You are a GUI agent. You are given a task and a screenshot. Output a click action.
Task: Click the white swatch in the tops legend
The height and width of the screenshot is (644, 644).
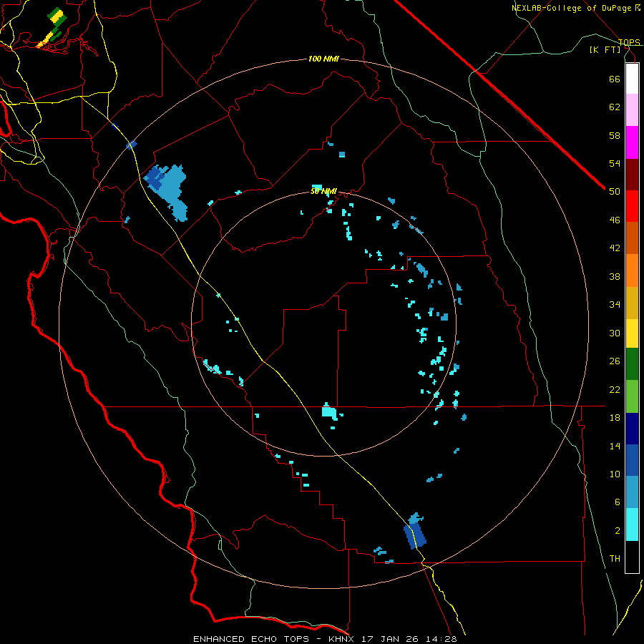(x=632, y=79)
